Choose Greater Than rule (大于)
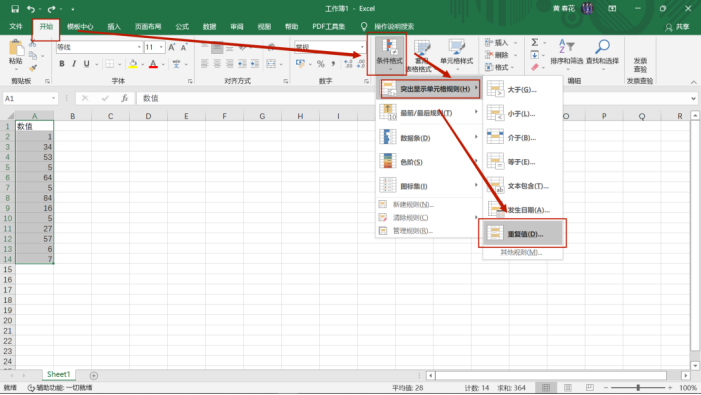 (522, 89)
